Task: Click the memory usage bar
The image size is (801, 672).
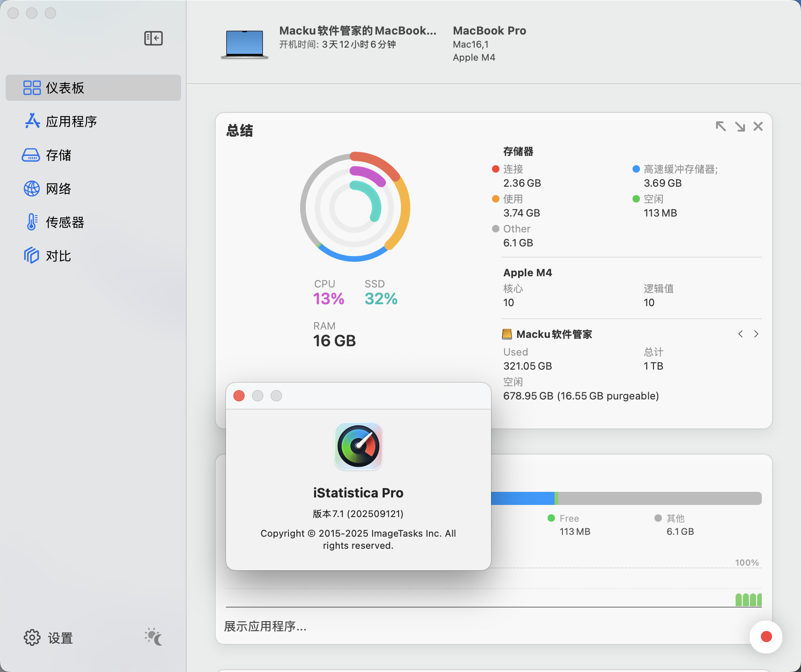Action: coord(625,498)
